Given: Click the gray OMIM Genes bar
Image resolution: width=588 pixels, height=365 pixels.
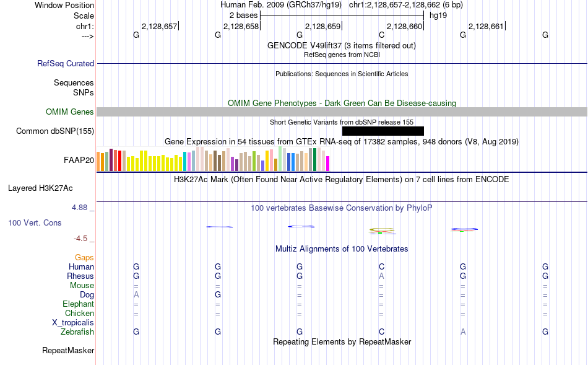Looking at the screenshot, I should coord(342,112).
